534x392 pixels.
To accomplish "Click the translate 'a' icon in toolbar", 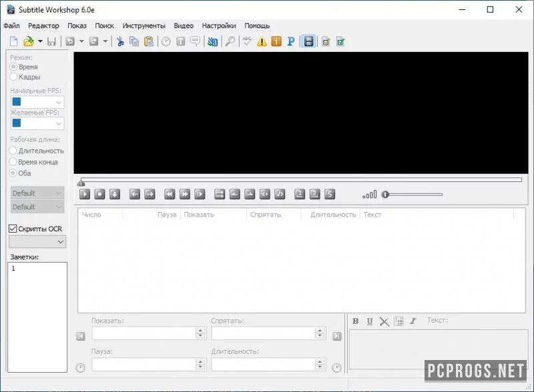I will pos(212,41).
